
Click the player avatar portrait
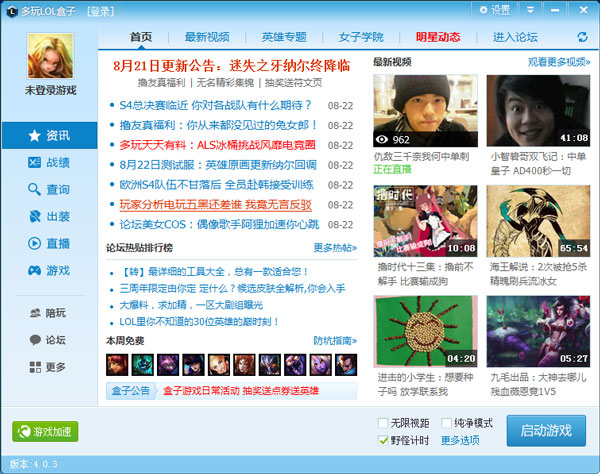(50, 56)
